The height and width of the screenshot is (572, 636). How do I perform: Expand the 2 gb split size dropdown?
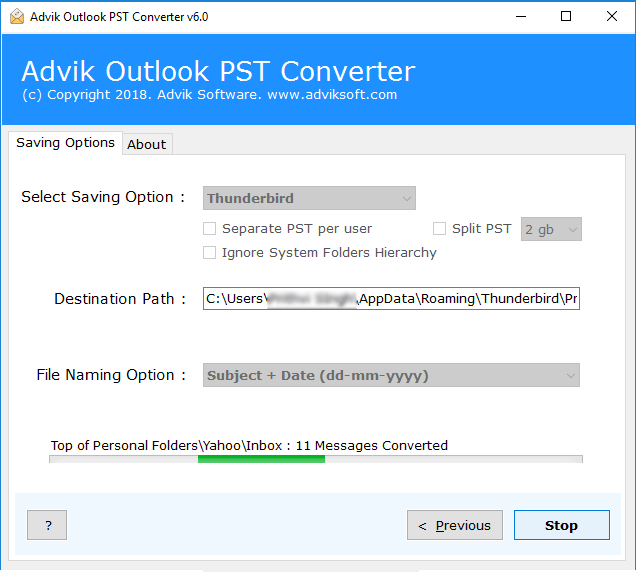(x=551, y=229)
